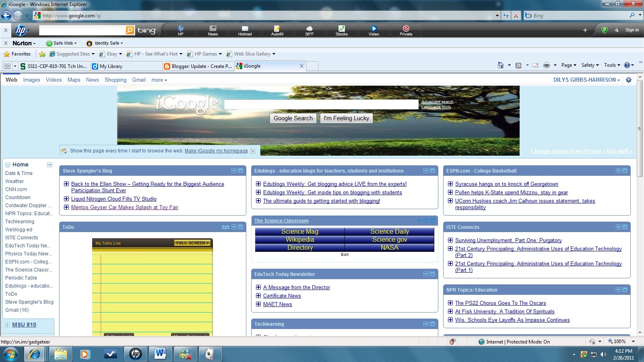This screenshot has height=362, width=644.
Task: Open Stocks on the HP toolbar
Action: [342, 30]
